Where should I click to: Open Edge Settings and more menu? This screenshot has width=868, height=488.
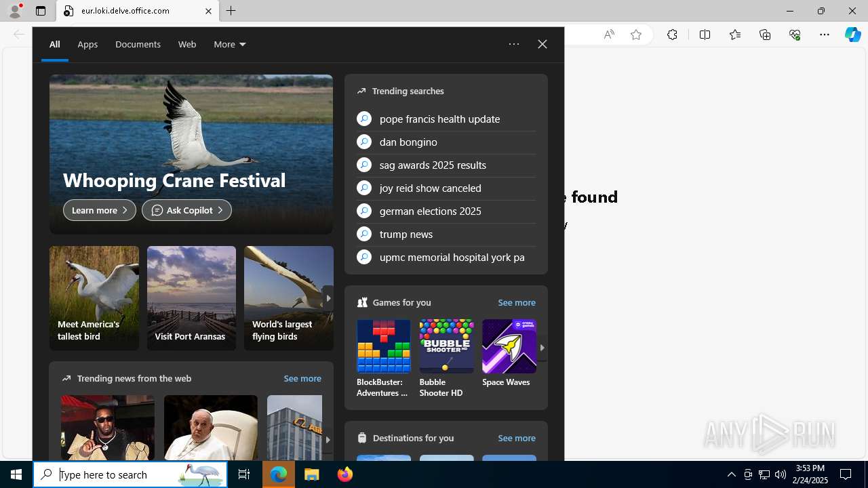[825, 35]
